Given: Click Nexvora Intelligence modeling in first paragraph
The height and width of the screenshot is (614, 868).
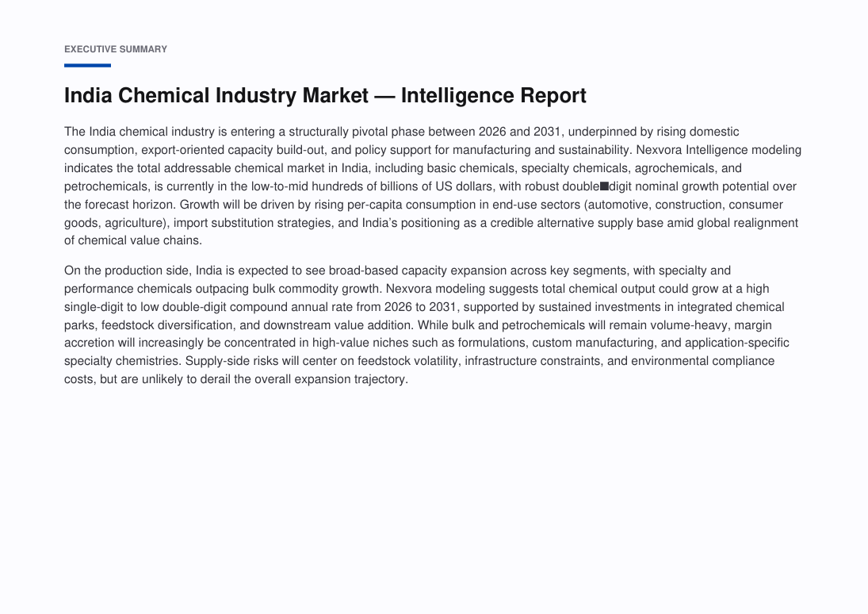Looking at the screenshot, I should pos(718,150).
